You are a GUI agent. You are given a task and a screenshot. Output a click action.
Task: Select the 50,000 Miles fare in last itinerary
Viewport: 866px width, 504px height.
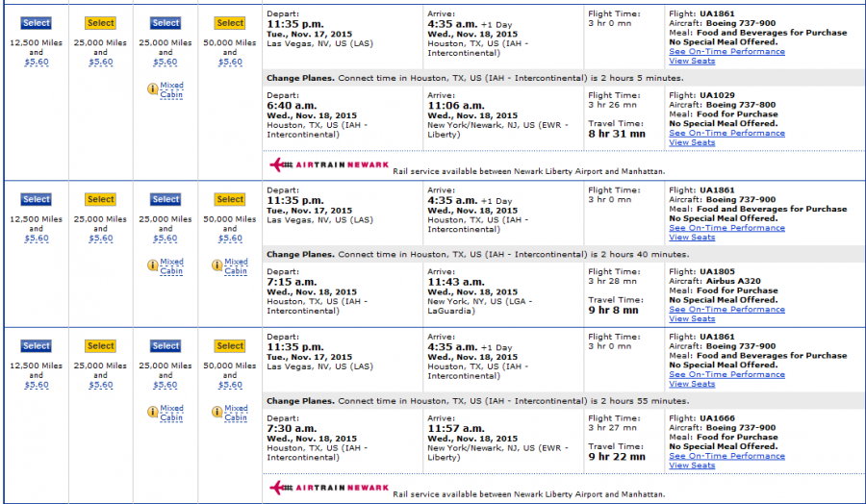click(x=230, y=346)
